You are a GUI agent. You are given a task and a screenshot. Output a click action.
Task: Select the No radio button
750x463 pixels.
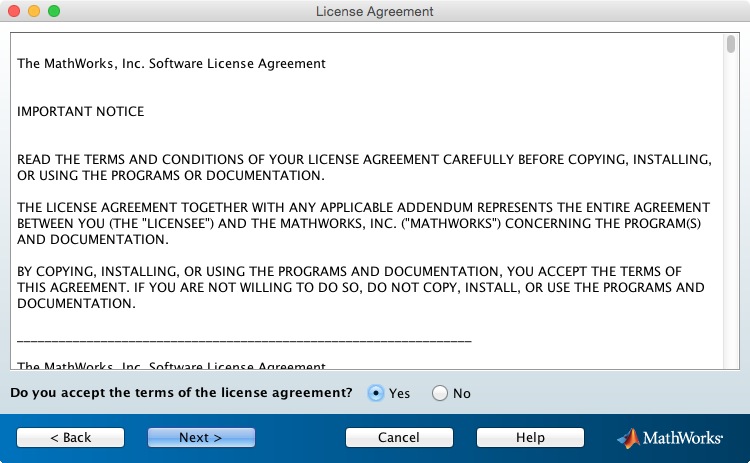pos(440,393)
